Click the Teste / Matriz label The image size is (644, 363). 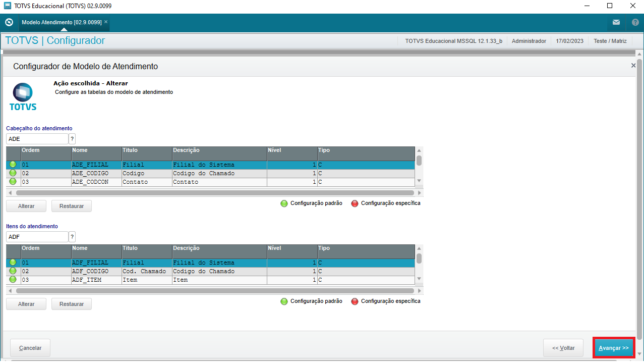tap(610, 41)
